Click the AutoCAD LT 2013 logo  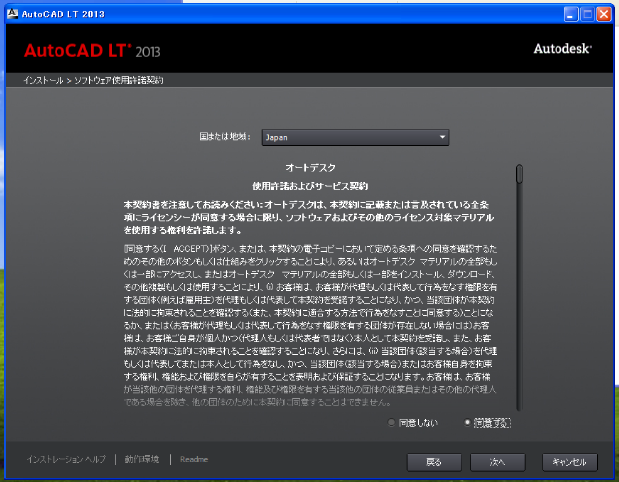point(92,51)
